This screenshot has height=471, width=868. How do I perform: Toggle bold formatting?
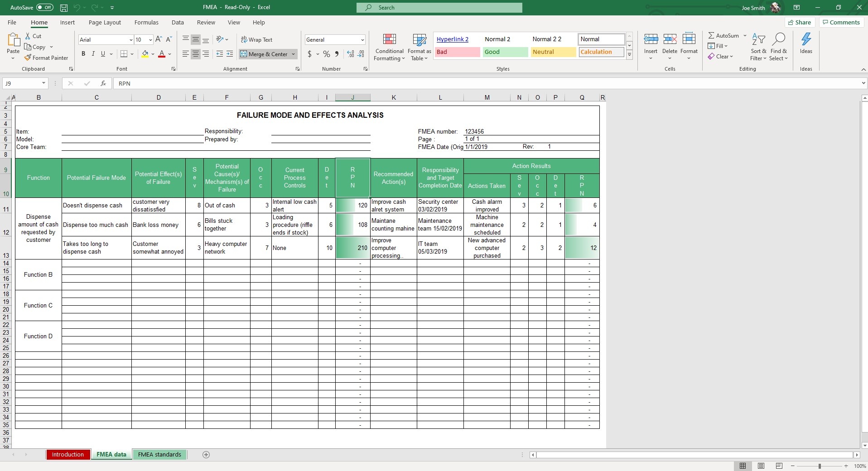[83, 53]
